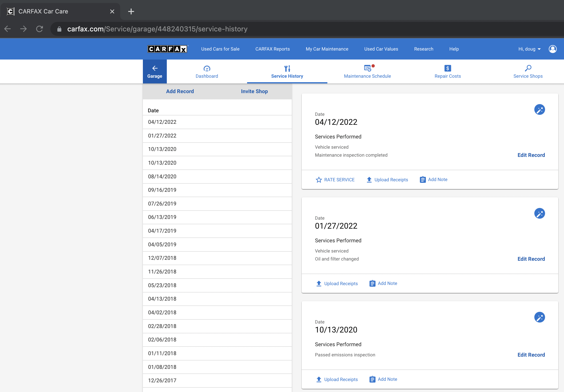This screenshot has height=392, width=564.
Task: Click upload icon on 01/27/2022 card
Action: tap(319, 283)
